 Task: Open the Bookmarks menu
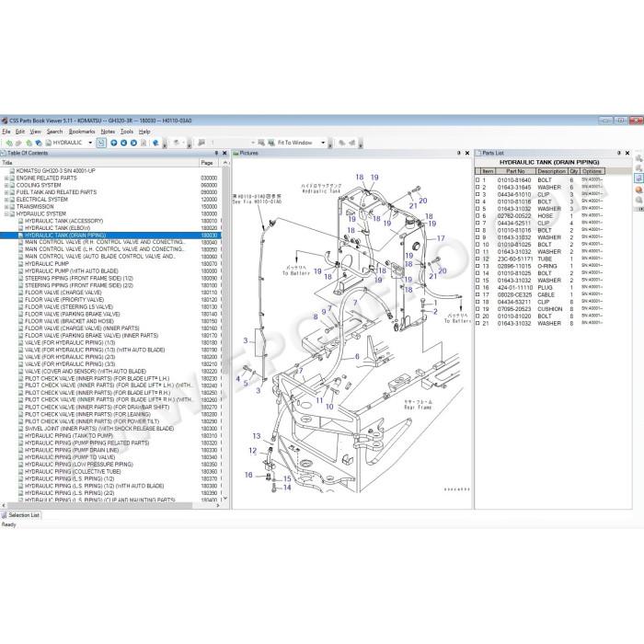(x=82, y=132)
